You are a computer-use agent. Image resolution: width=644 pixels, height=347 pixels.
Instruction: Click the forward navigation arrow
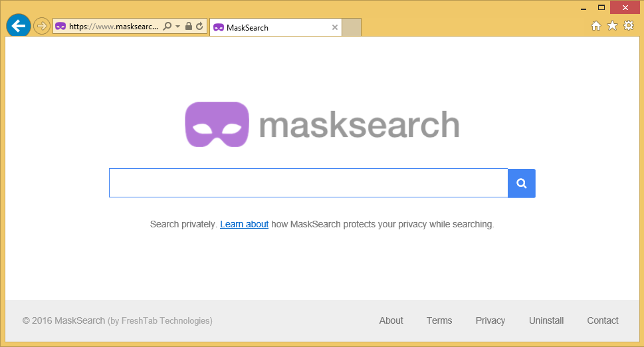coord(41,27)
